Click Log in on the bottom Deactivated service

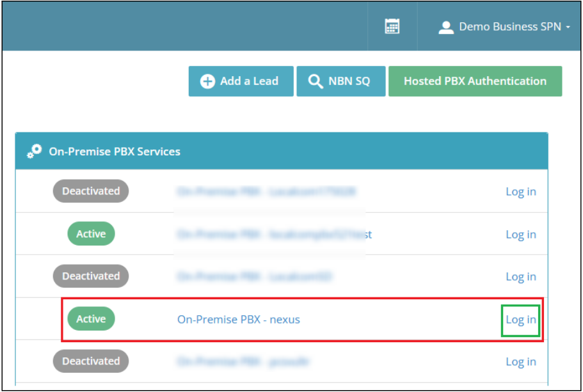tap(520, 361)
